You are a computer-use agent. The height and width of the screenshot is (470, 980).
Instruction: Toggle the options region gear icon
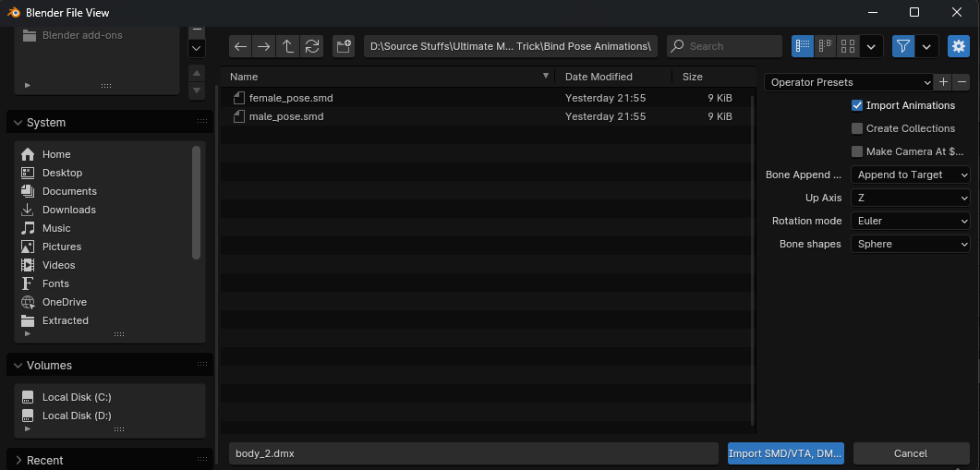(959, 46)
